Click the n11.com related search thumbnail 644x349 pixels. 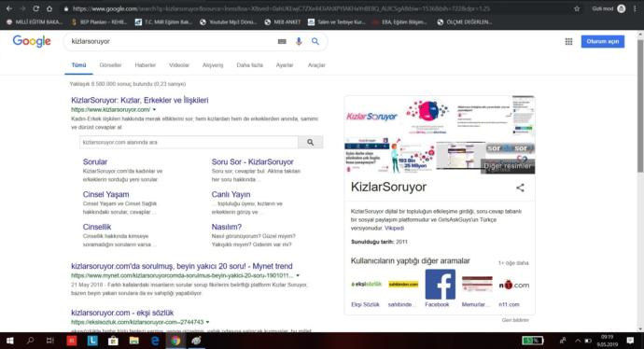514,285
